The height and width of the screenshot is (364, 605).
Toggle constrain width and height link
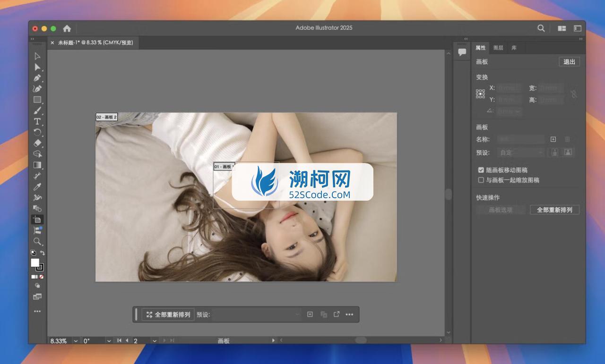coord(574,93)
